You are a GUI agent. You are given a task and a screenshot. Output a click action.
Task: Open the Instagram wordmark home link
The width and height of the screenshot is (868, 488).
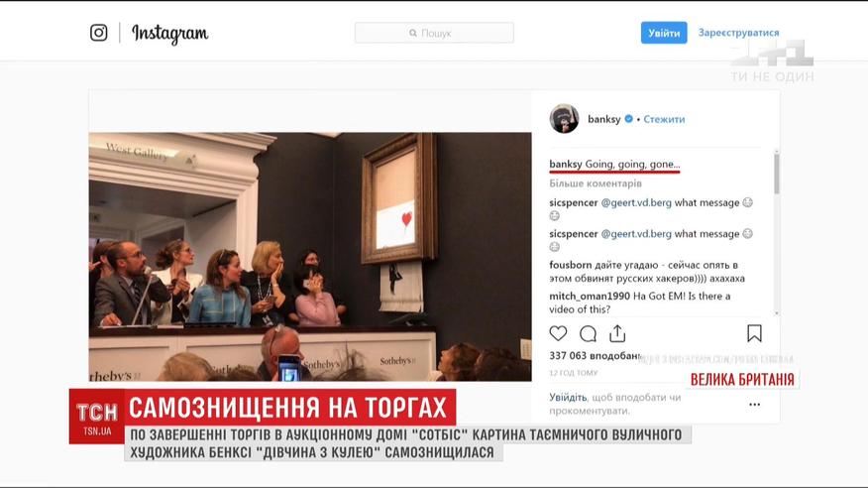pyautogui.click(x=170, y=34)
